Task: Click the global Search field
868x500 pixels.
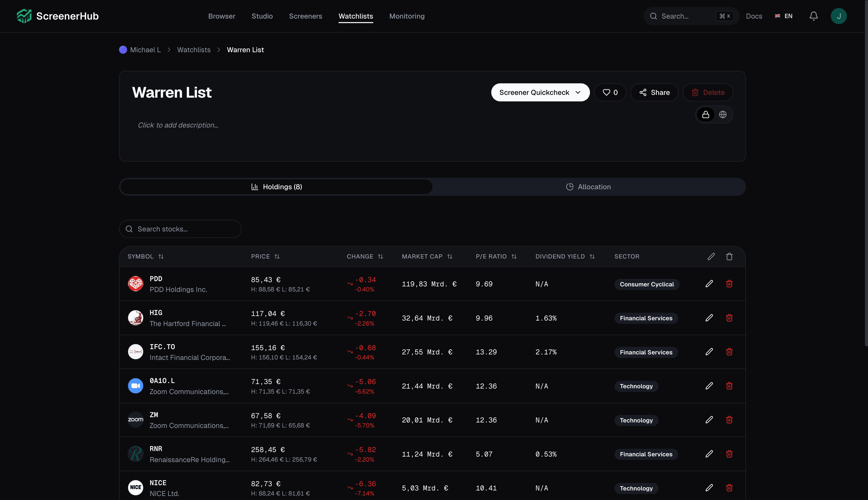Action: point(691,16)
